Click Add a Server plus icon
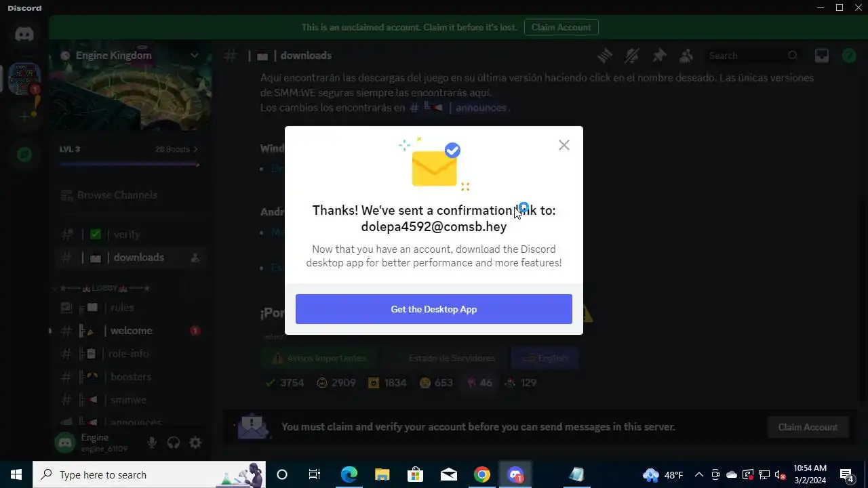Screen dimensions: 868x488 point(24,117)
